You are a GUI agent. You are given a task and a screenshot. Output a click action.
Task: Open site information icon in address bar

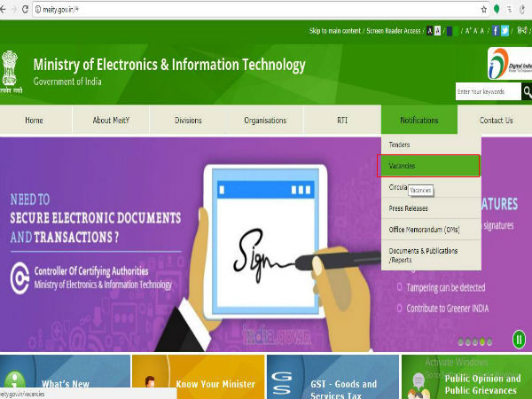pos(38,10)
